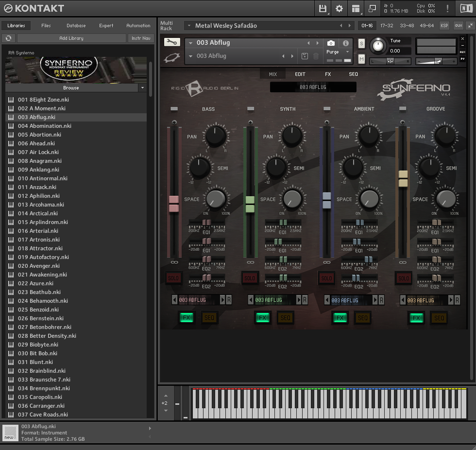Switch to the Expert tab
Image resolution: width=476 pixels, height=450 pixels.
click(x=106, y=25)
